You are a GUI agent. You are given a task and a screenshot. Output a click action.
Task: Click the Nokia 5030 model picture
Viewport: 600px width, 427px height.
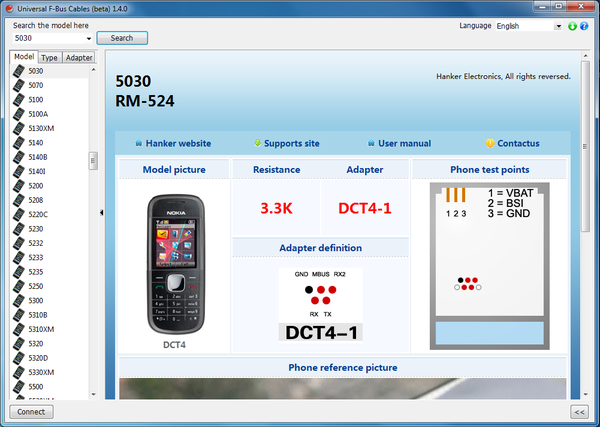click(174, 265)
